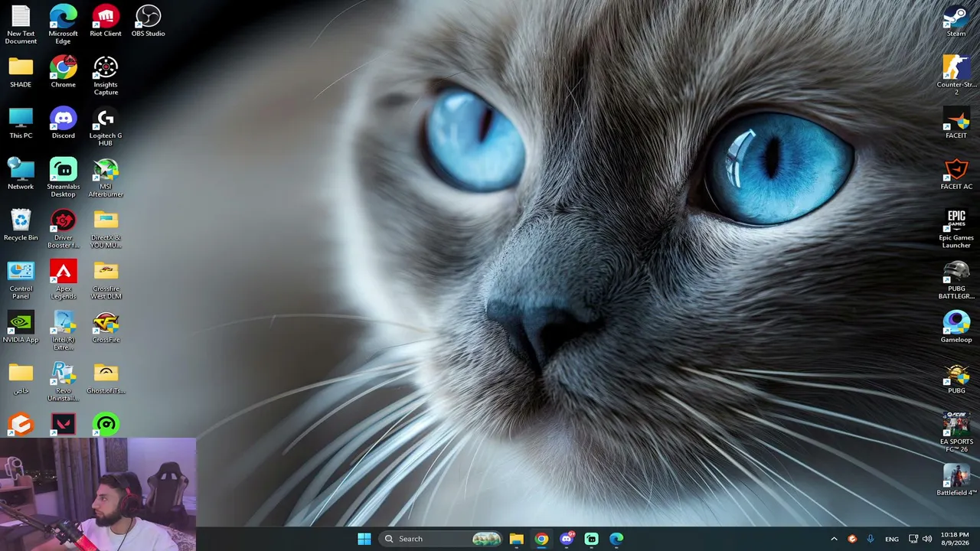Open the Network desktop icon

tap(21, 174)
